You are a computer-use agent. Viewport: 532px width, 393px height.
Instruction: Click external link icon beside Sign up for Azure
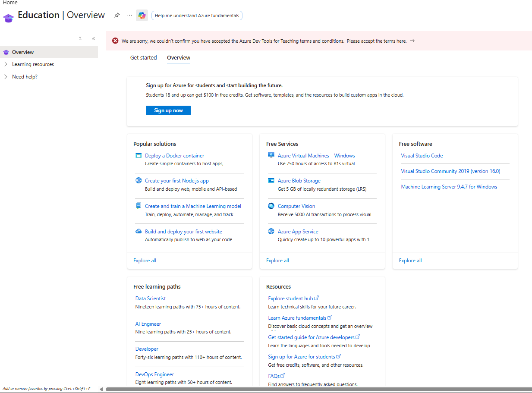(x=339, y=356)
